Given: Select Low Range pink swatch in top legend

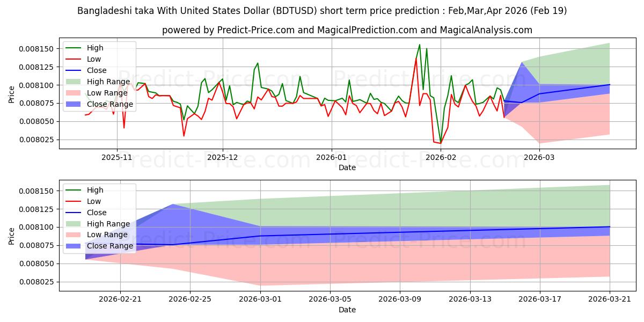Looking at the screenshot, I should point(74,93).
